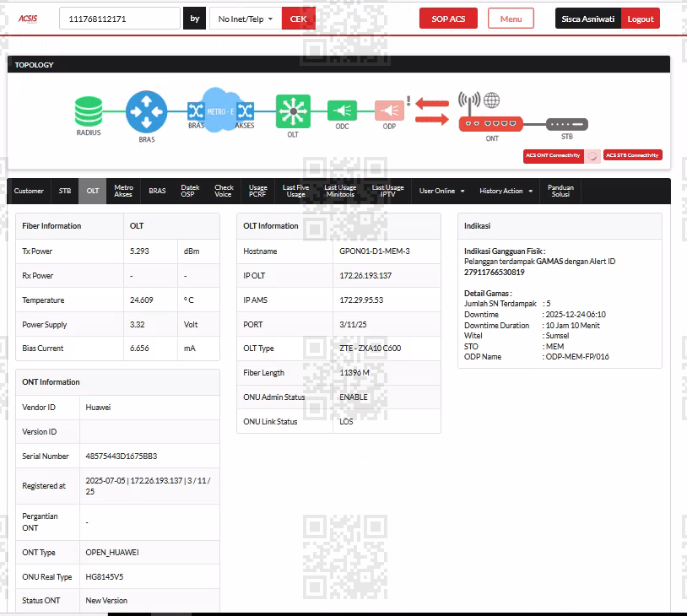Click hostname value GPON01-D1-MEM-3

point(375,251)
